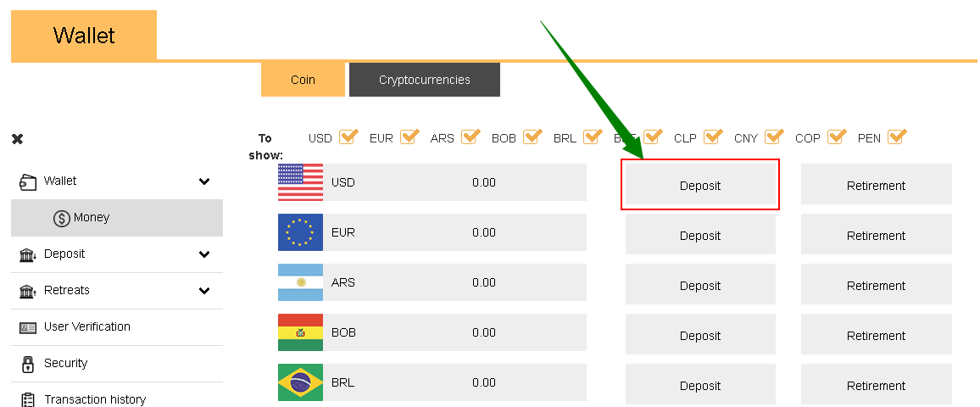Click the Deposit bank icon in sidebar
980x407 pixels.
click(x=27, y=254)
